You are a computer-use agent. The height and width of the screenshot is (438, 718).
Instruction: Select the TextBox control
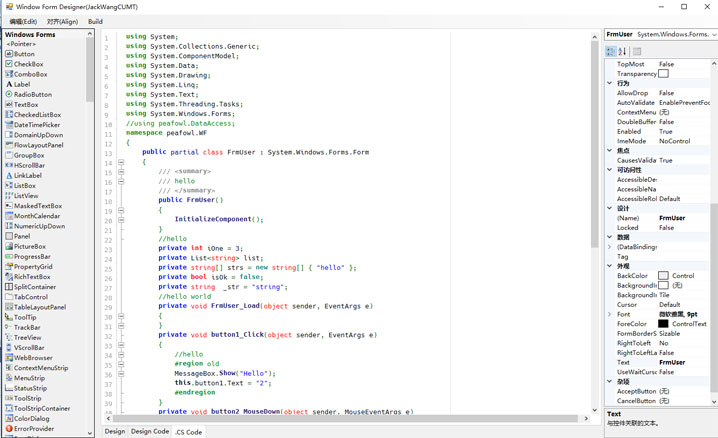pyautogui.click(x=22, y=104)
